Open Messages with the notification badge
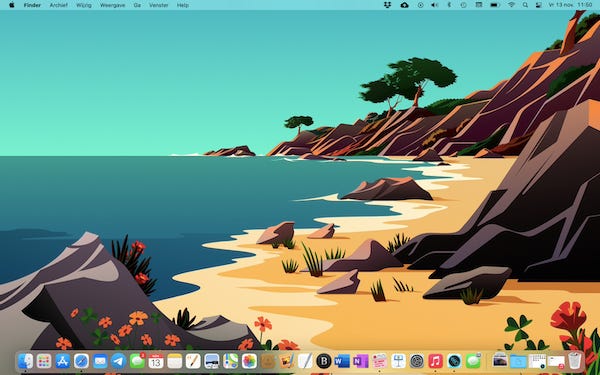This screenshot has height=375, width=600. tap(137, 361)
